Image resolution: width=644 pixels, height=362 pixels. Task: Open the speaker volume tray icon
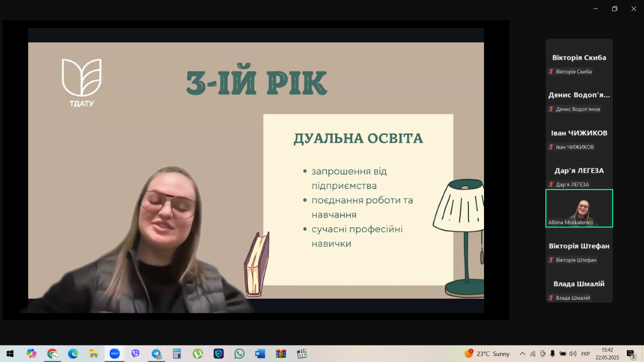[573, 353]
